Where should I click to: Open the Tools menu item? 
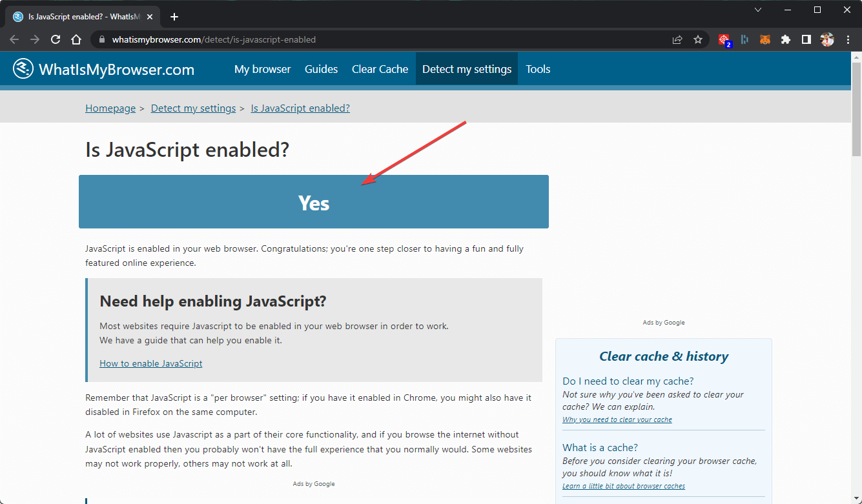point(538,69)
